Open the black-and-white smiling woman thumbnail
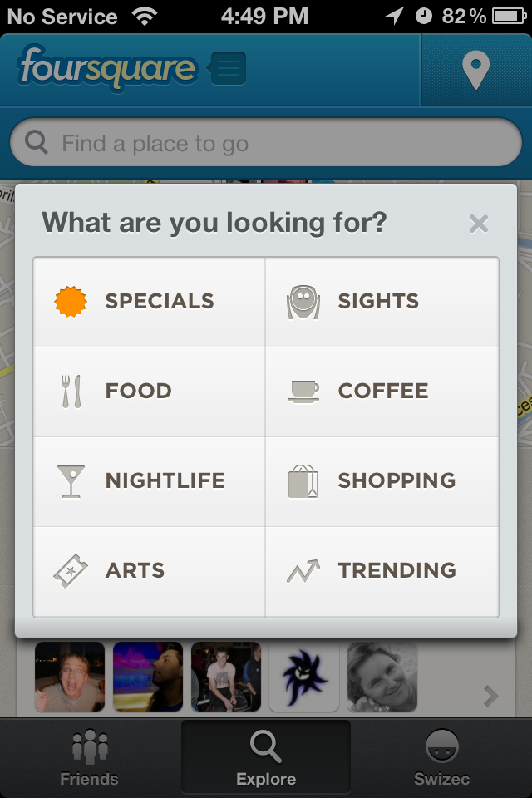The image size is (532, 798). (382, 677)
